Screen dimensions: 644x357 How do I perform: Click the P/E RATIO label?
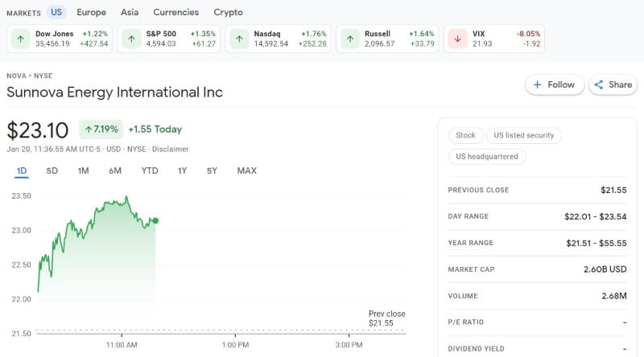[x=466, y=322]
